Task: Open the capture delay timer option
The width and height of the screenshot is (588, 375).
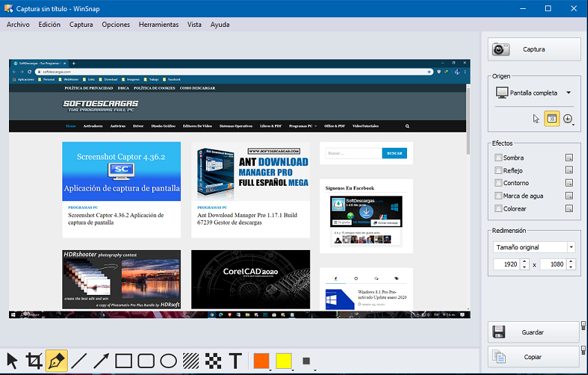Action: point(568,119)
